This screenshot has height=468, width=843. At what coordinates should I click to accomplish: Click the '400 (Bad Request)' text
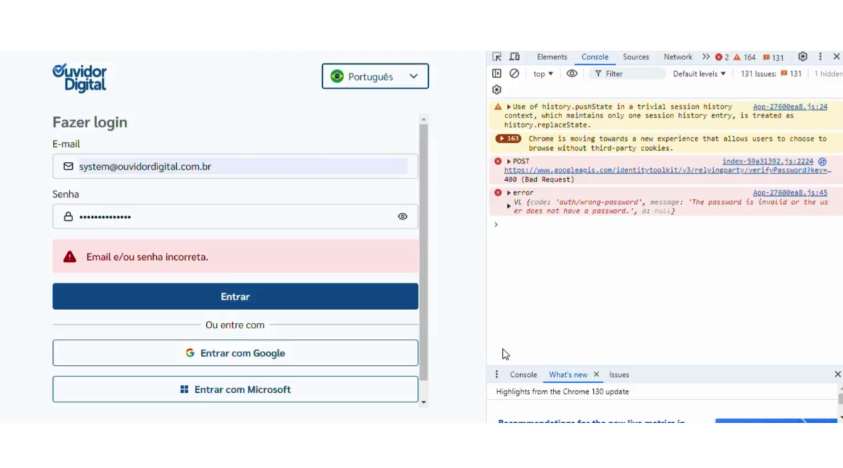(x=539, y=180)
